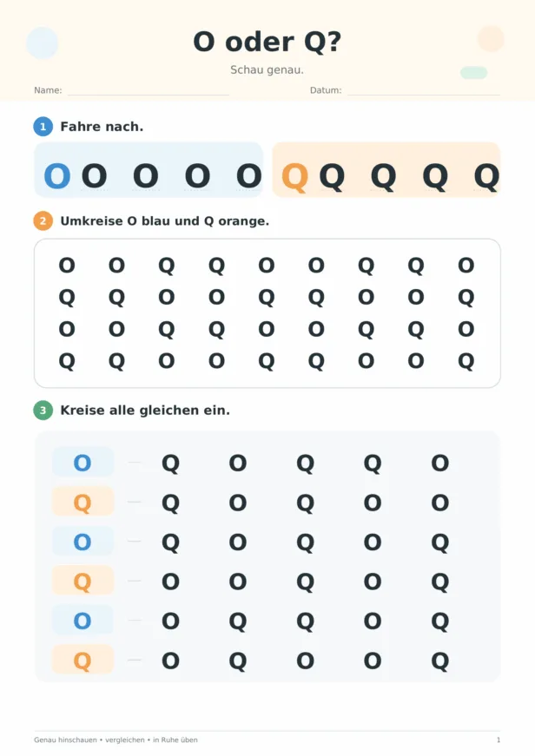This screenshot has height=756, width=535.
Task: Click the 'Fahre nach.' heading
Action: tap(102, 127)
